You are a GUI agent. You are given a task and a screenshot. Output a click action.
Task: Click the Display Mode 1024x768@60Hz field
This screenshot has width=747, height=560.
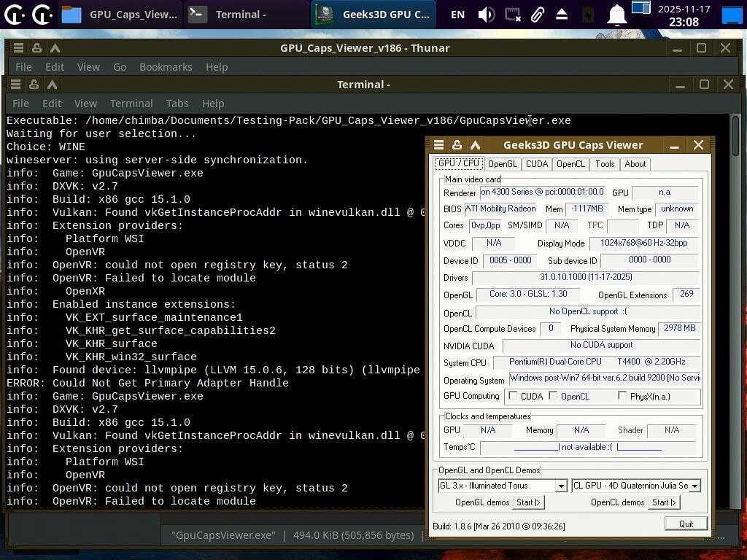click(644, 244)
